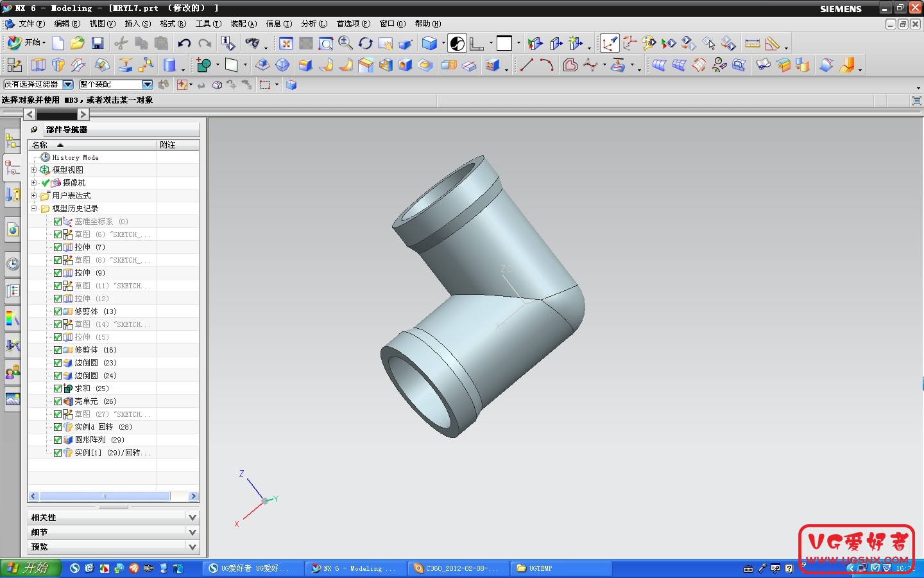Switch to C360_2012-02-08 taskbar window
The height and width of the screenshot is (578, 924).
click(458, 568)
